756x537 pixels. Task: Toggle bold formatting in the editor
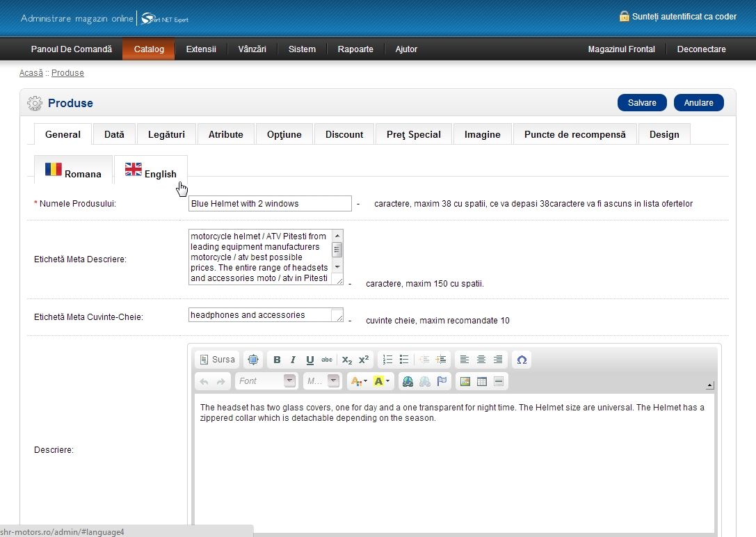[277, 360]
